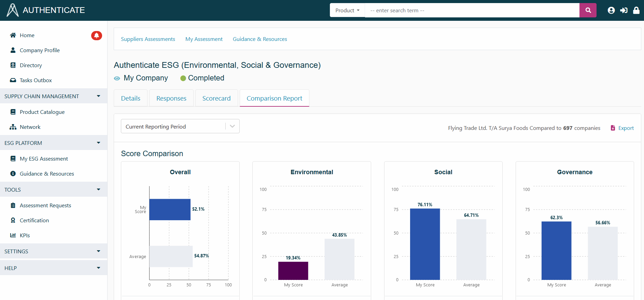The width and height of the screenshot is (644, 300).
Task: Click into the search term input field
Action: point(471,11)
